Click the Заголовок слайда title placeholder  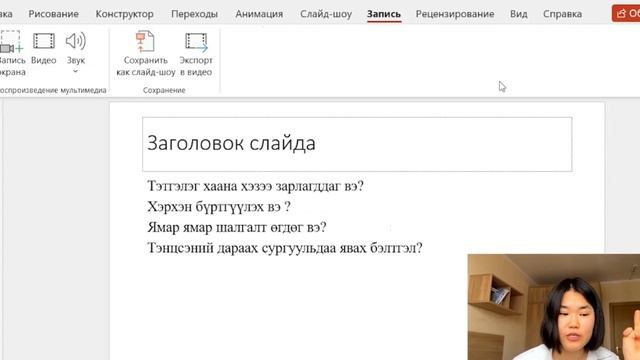pos(357,144)
